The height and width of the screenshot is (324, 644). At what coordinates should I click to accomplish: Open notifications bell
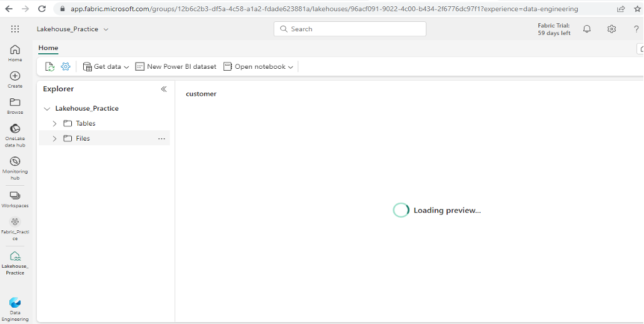(x=587, y=29)
